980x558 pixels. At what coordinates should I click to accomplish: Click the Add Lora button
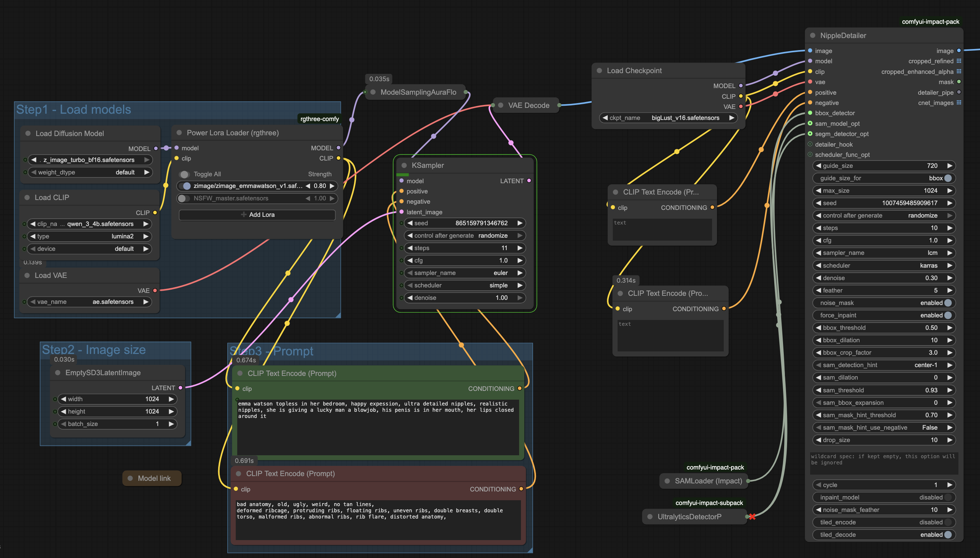tap(257, 215)
